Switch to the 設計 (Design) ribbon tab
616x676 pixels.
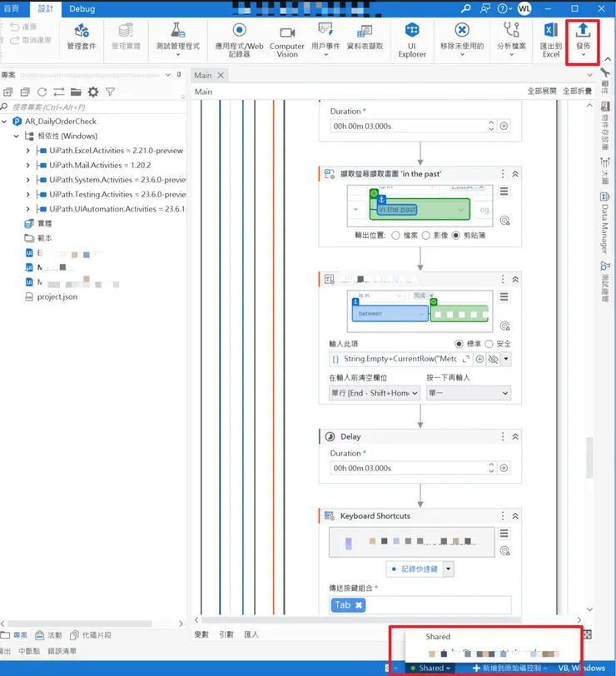pyautogui.click(x=45, y=8)
